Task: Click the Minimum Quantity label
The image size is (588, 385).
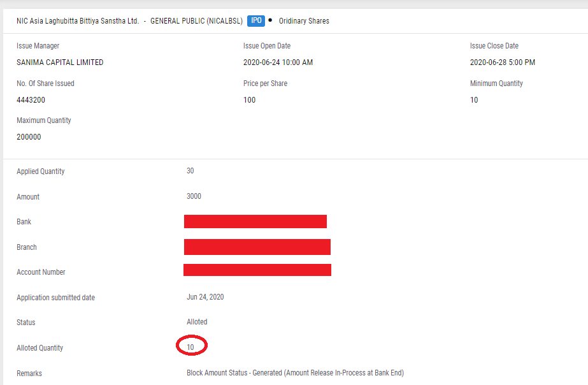Action: pyautogui.click(x=496, y=84)
